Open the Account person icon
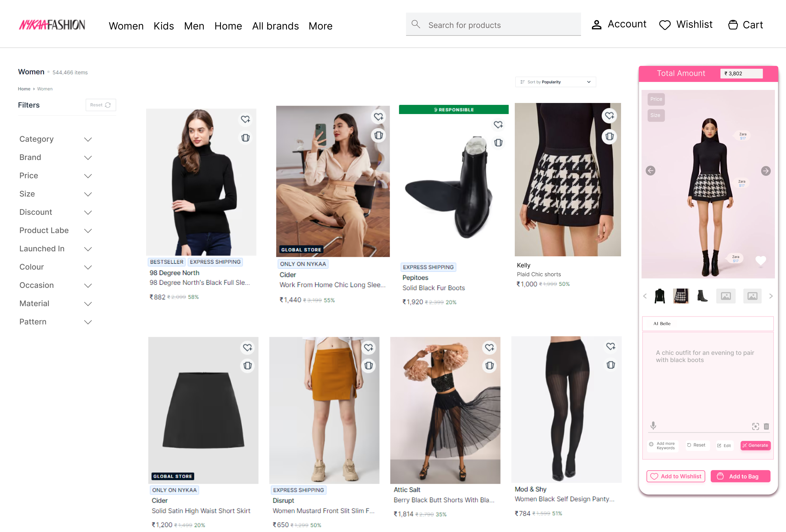This screenshot has width=786, height=532. (597, 24)
